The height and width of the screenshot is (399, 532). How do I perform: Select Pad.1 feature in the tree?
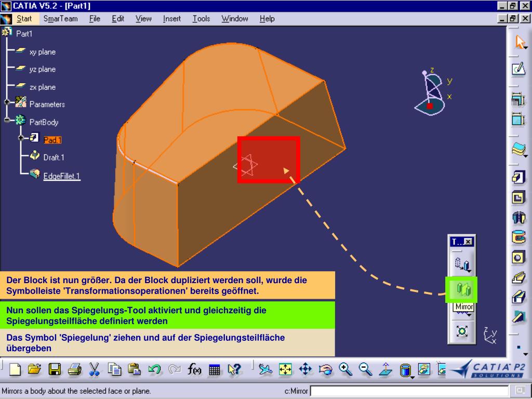[x=52, y=140]
